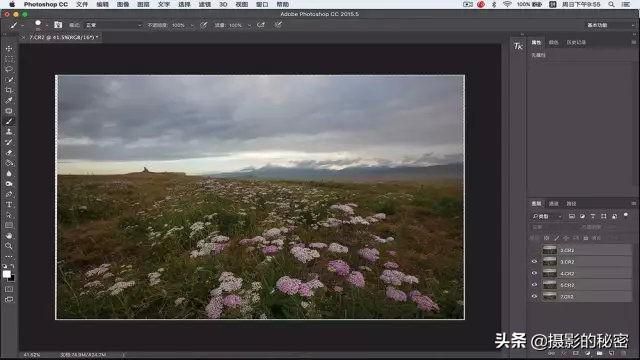Image resolution: width=640 pixels, height=360 pixels.
Task: Select the Eyedropper tool
Action: [x=9, y=100]
